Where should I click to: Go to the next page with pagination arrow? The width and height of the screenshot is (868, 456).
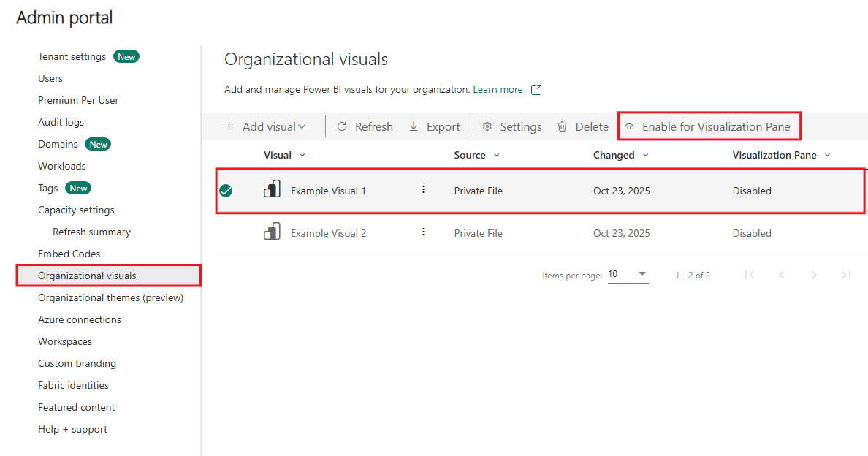[x=814, y=275]
